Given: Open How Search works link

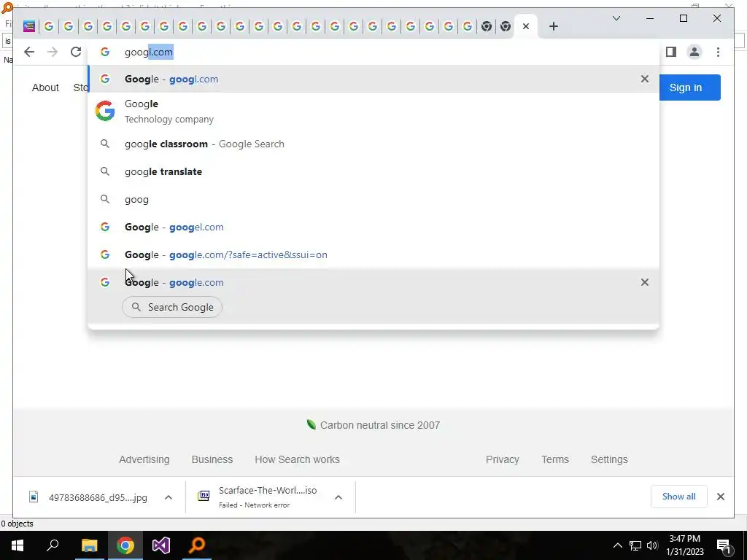Looking at the screenshot, I should click(x=298, y=459).
